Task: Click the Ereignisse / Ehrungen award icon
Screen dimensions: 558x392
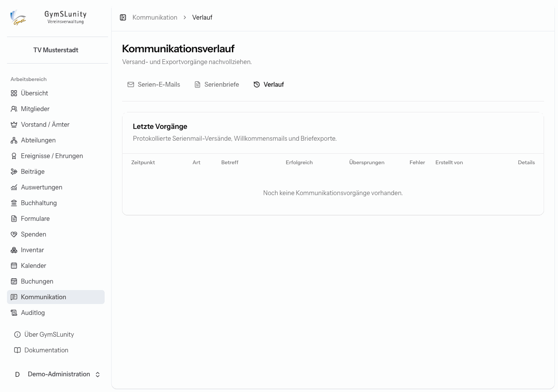Action: (14, 156)
